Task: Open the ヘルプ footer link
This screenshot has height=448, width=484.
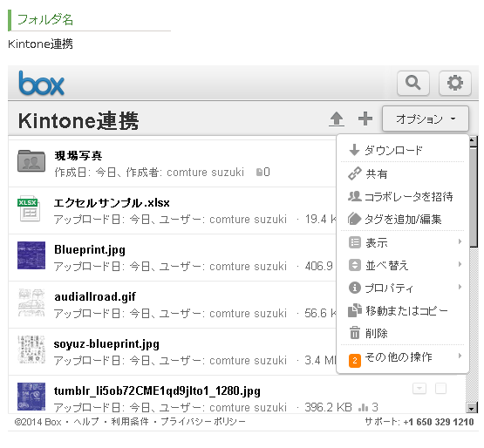Action: (86, 422)
